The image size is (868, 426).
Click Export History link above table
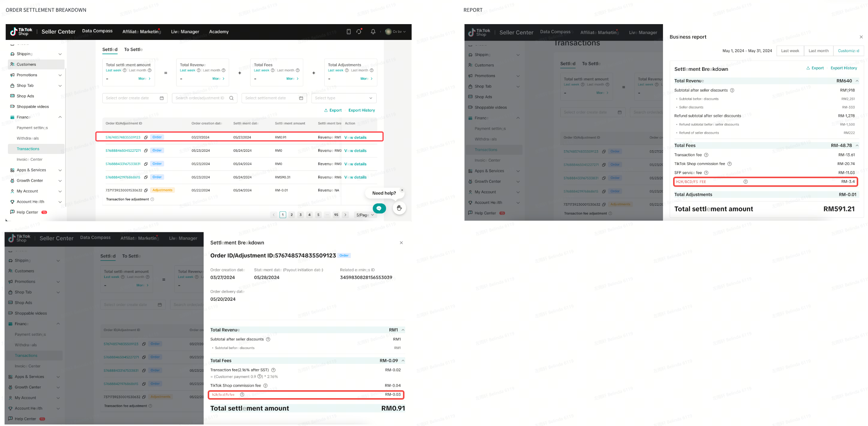pos(361,110)
